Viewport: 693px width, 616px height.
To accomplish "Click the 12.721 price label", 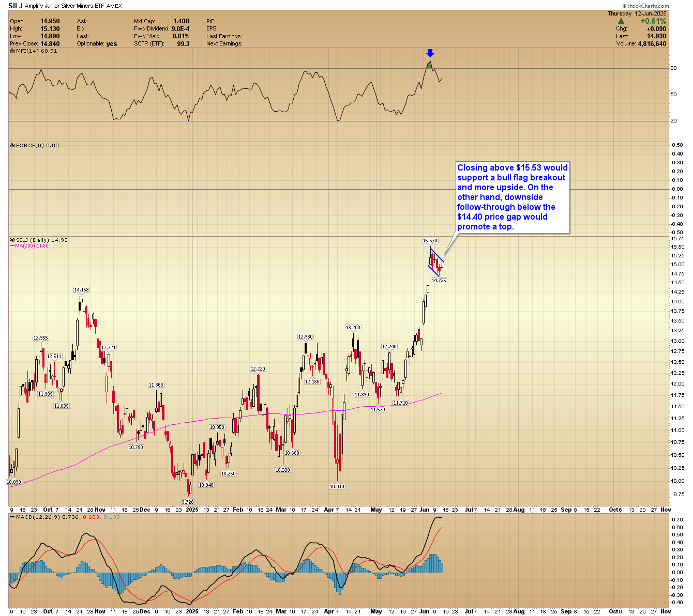I will pyautogui.click(x=109, y=348).
